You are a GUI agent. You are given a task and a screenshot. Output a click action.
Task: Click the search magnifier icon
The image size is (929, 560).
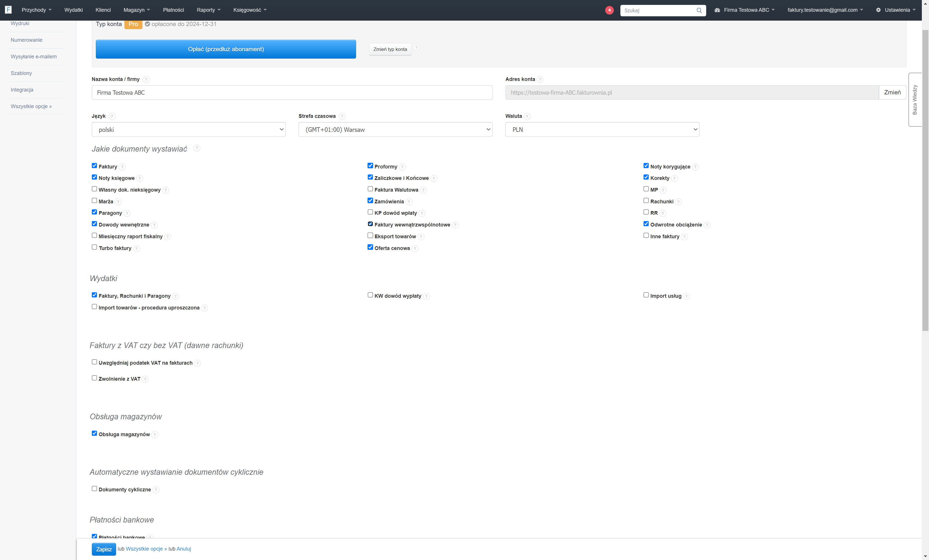(699, 11)
